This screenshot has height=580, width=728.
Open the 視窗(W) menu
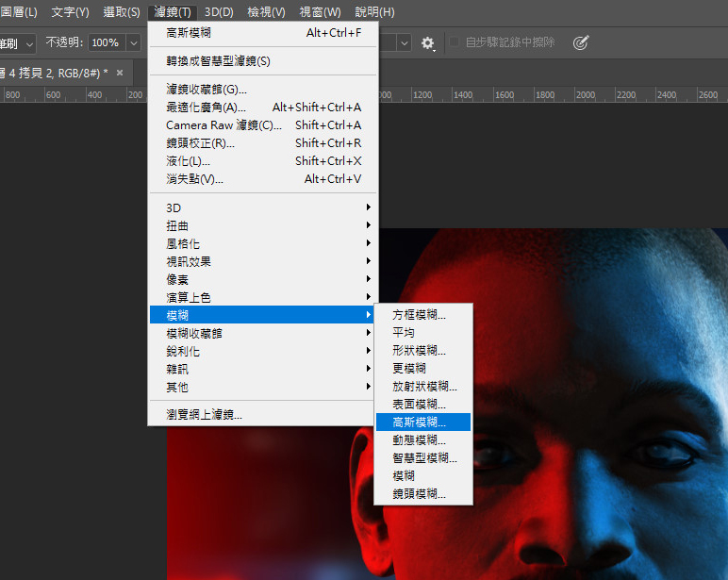pyautogui.click(x=320, y=12)
